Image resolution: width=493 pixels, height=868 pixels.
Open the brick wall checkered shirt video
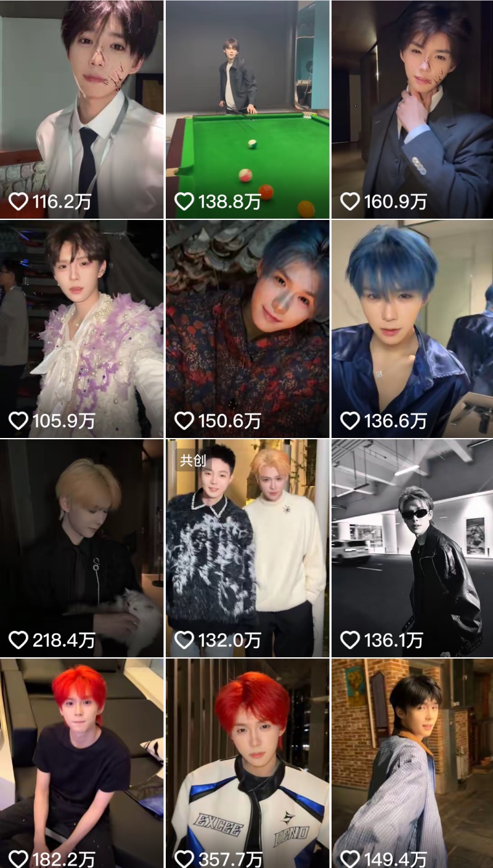(412, 763)
